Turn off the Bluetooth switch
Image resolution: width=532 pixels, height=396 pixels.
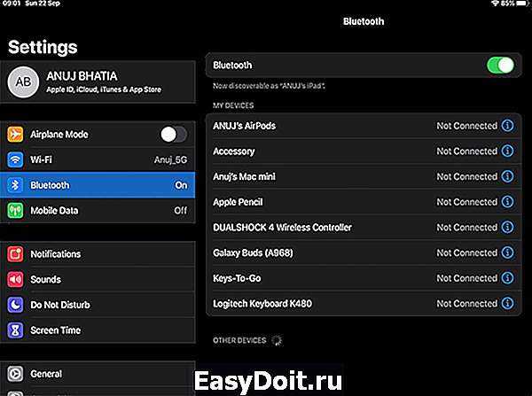coord(500,65)
